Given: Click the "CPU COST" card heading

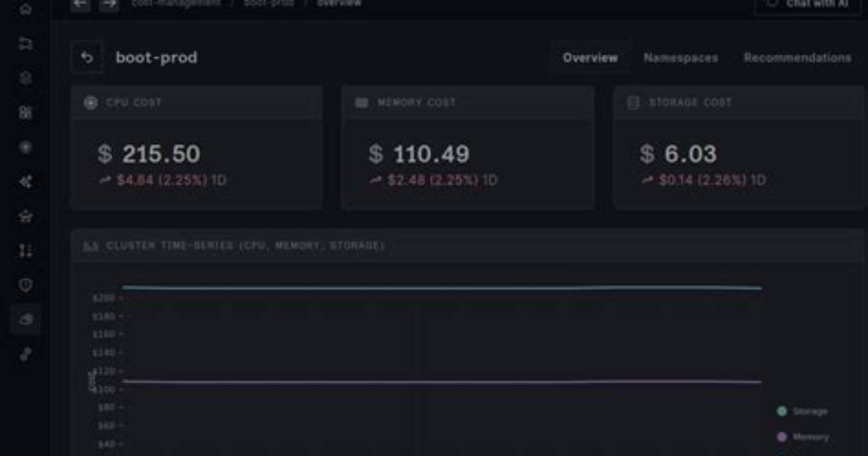Looking at the screenshot, I should coord(134,102).
